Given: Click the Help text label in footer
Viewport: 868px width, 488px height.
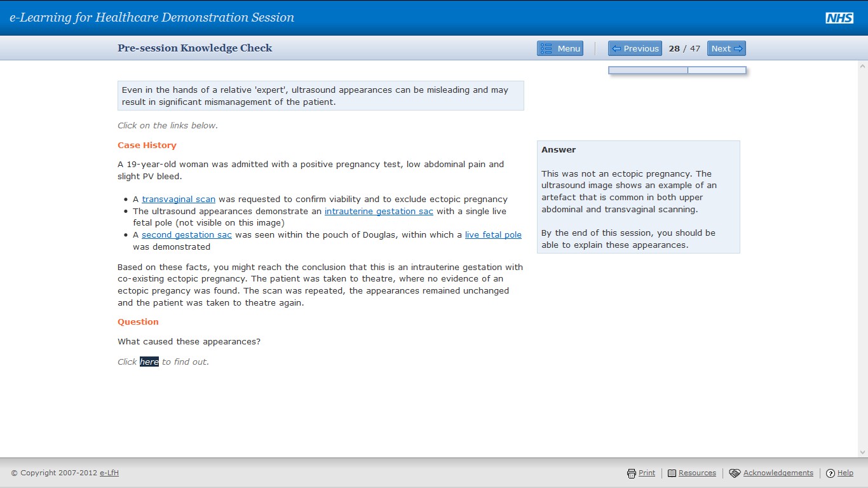Looking at the screenshot, I should tap(845, 473).
